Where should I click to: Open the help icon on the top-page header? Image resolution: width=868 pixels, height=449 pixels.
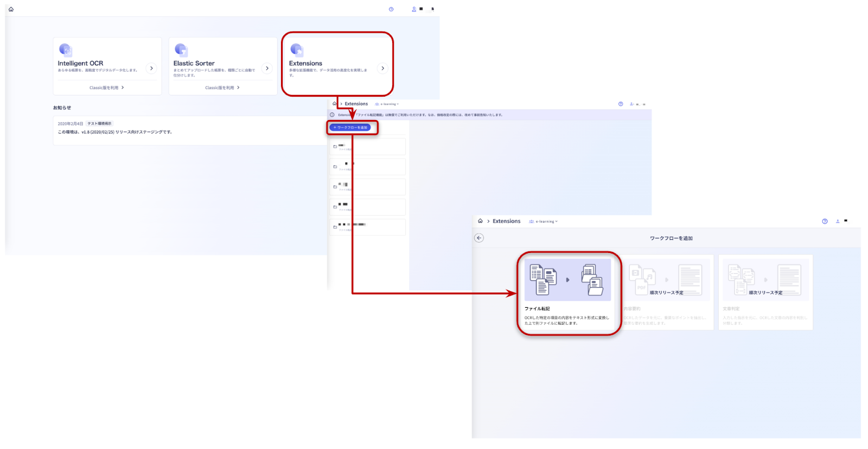391,9
